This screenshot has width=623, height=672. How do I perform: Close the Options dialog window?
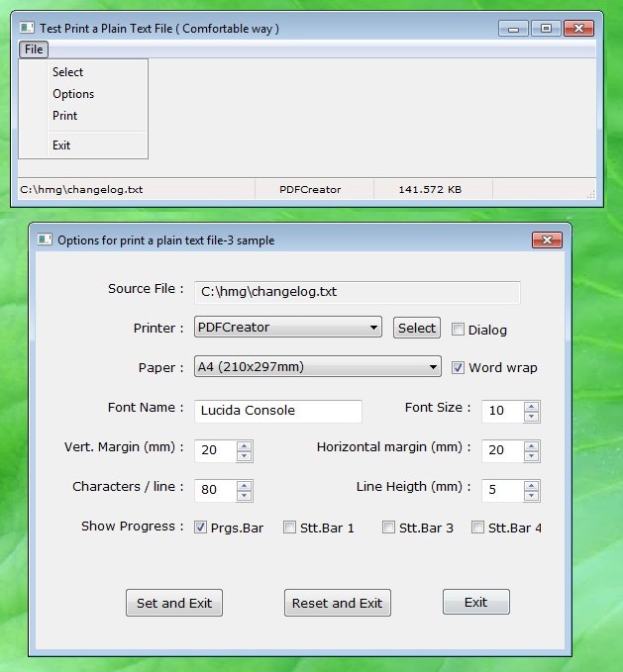[547, 240]
